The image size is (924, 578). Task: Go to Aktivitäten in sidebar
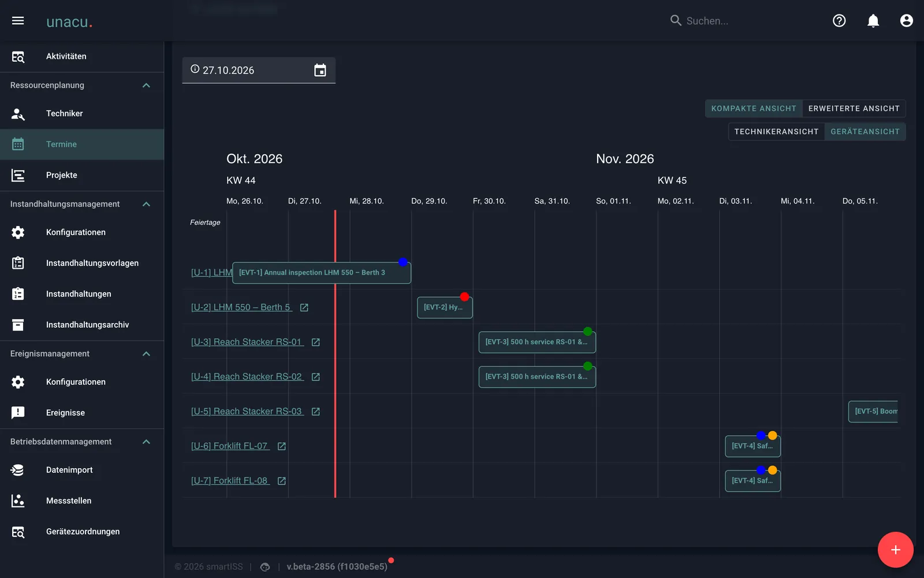pyautogui.click(x=82, y=57)
